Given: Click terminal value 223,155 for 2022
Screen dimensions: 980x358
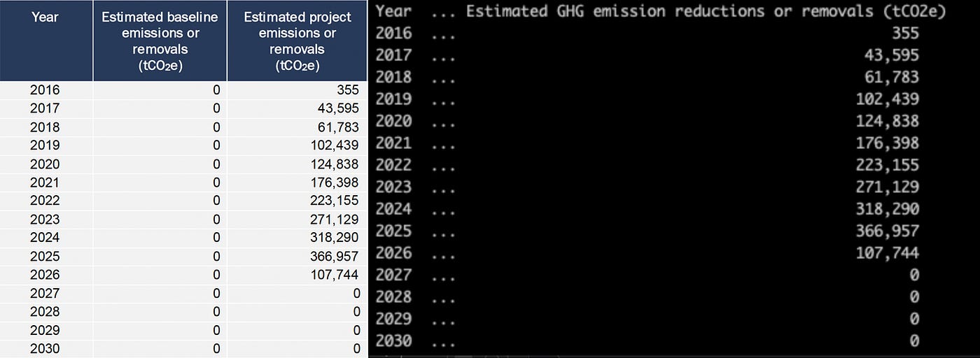Looking at the screenshot, I should pos(888,165).
